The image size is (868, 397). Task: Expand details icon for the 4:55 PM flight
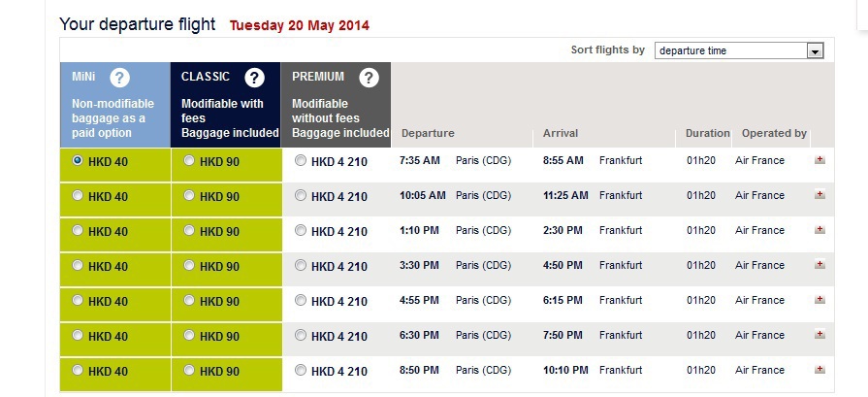point(820,300)
